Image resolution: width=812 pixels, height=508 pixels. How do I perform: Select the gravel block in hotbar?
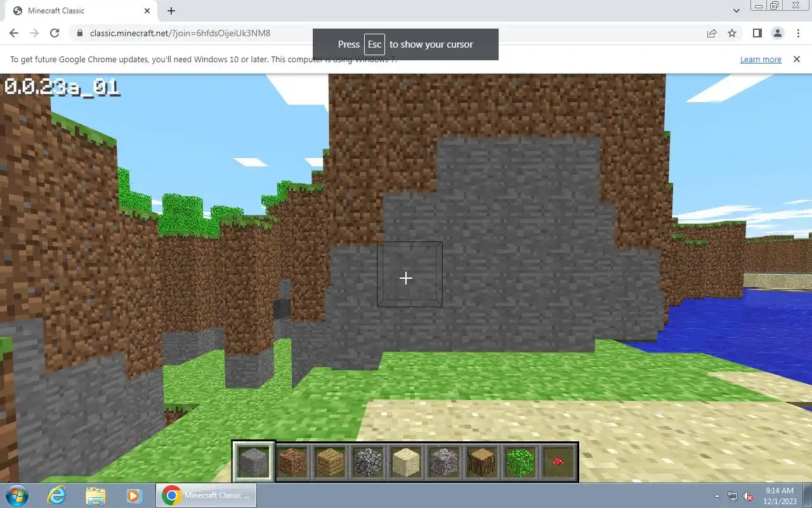(444, 462)
